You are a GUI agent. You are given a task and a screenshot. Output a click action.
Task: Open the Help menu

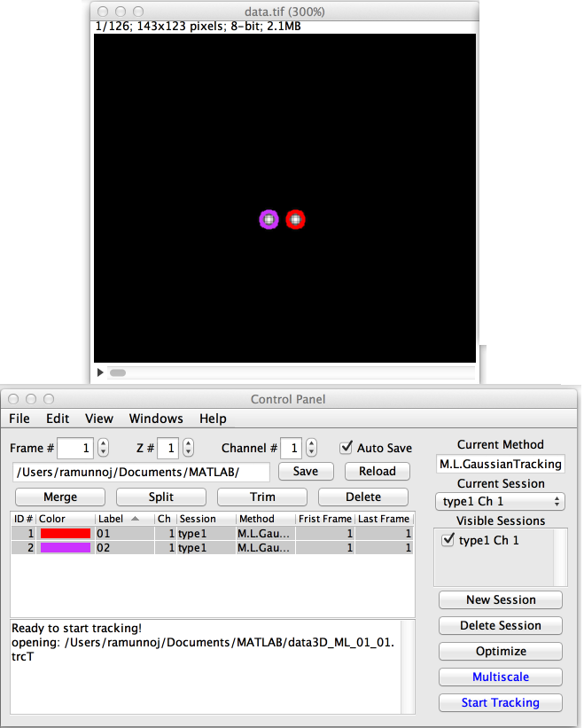pos(213,419)
